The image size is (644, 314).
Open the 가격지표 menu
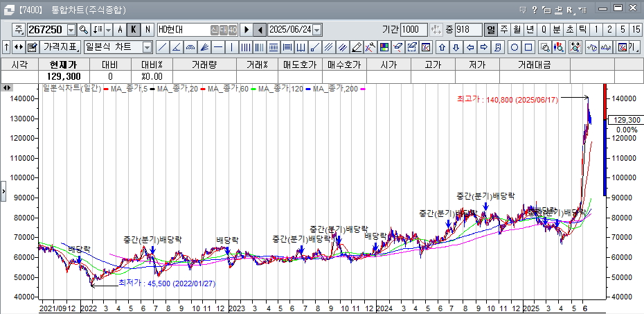[60, 47]
